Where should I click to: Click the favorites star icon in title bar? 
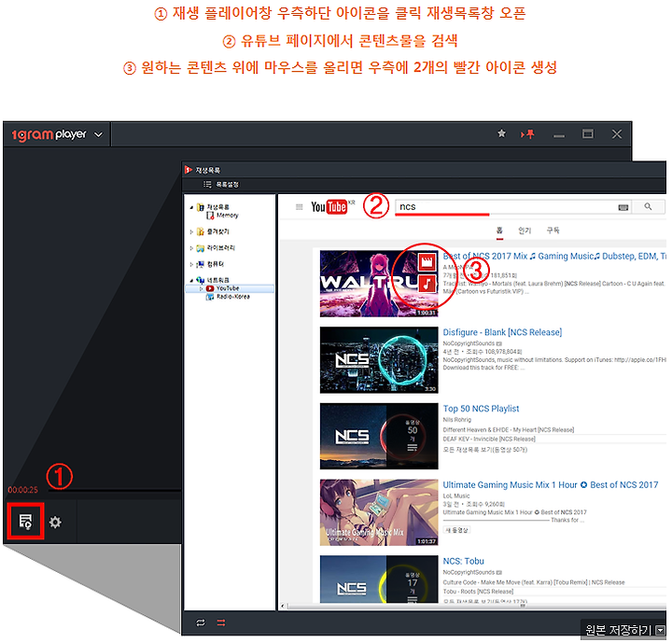(x=501, y=133)
